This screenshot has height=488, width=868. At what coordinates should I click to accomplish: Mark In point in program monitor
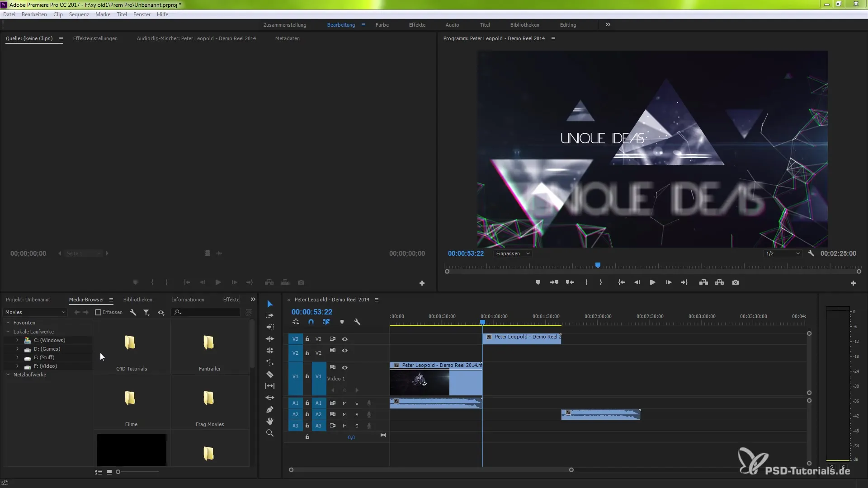pyautogui.click(x=586, y=282)
